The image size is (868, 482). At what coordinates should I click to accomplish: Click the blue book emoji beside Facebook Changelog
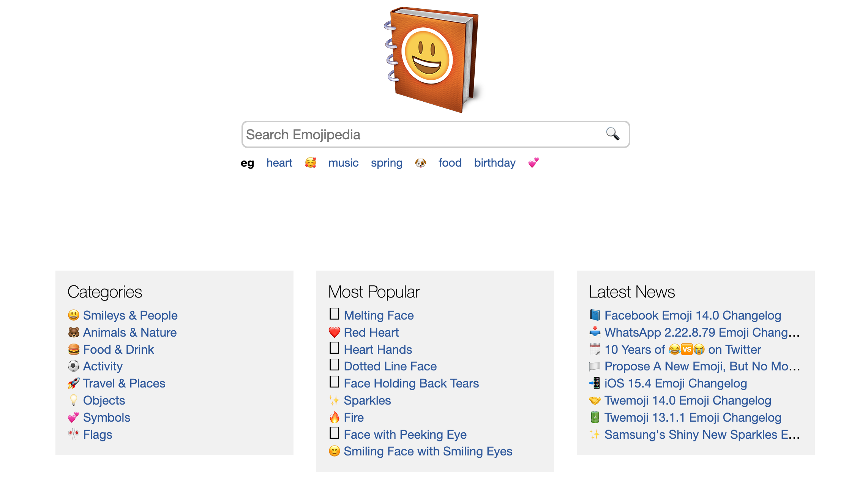tap(595, 315)
